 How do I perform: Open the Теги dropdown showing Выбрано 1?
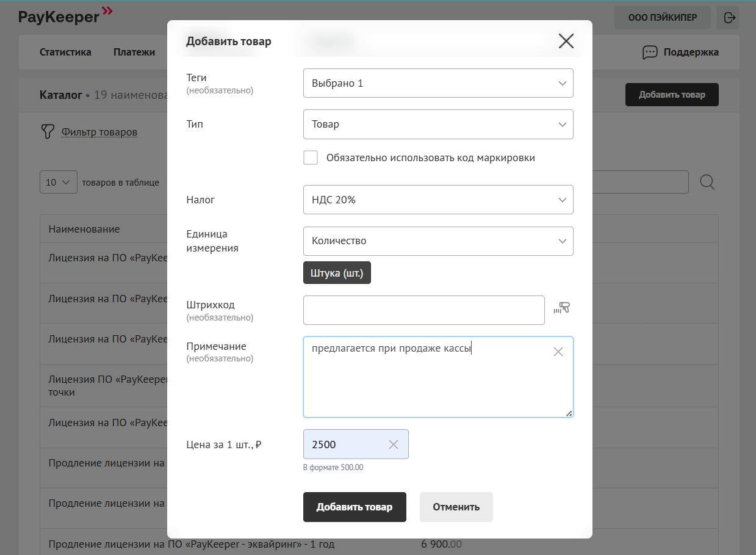point(438,83)
